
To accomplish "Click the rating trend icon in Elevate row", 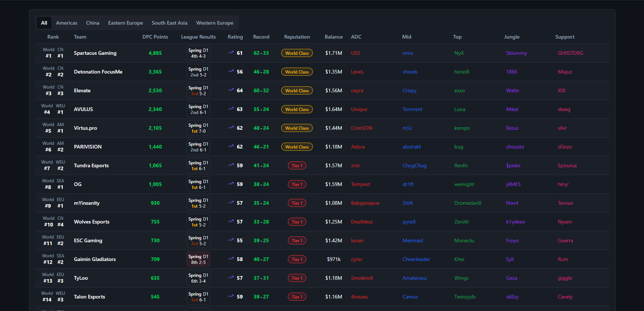I will 231,90.
